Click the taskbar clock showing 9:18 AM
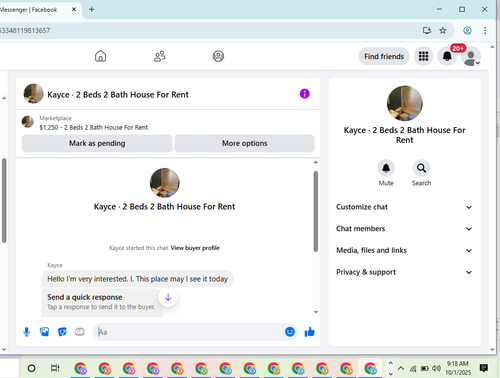 [x=458, y=368]
